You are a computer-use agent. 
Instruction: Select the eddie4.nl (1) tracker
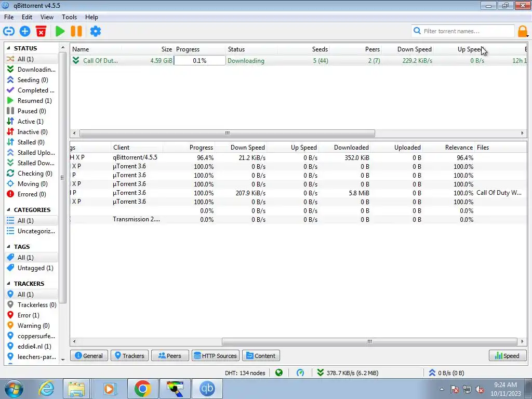[x=31, y=347]
